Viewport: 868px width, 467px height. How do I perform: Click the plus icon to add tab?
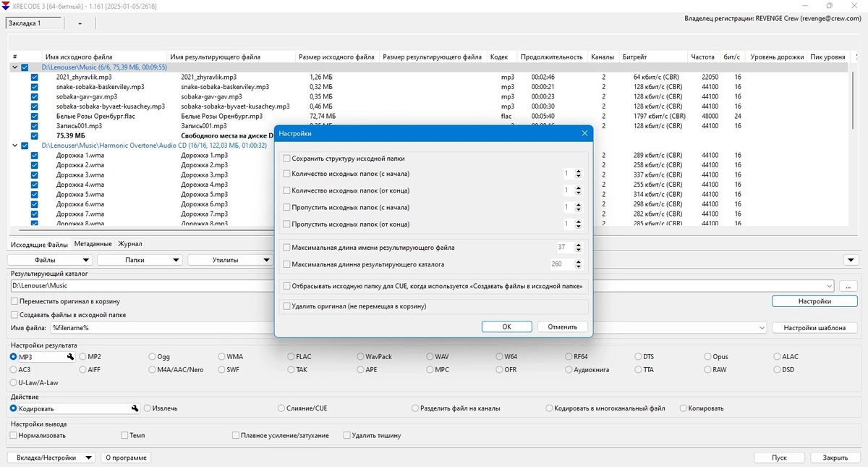(x=80, y=23)
